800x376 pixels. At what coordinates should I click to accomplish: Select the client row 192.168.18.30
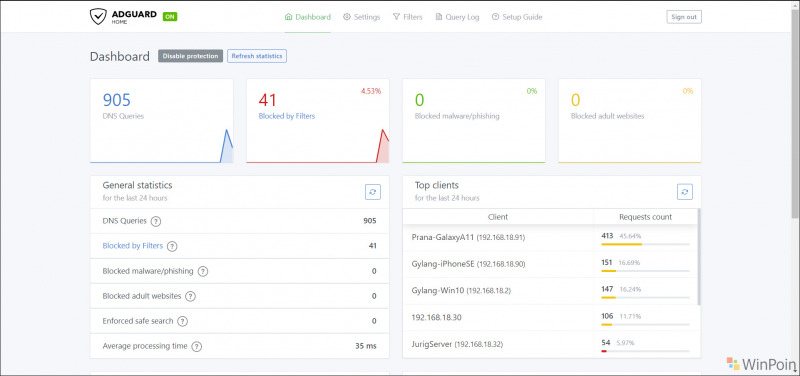point(436,317)
